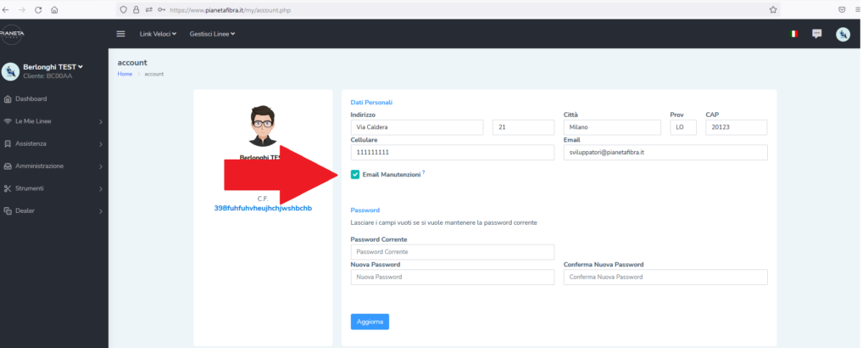This screenshot has width=868, height=348.
Task: Open Dashboard from sidebar
Action: tap(31, 99)
